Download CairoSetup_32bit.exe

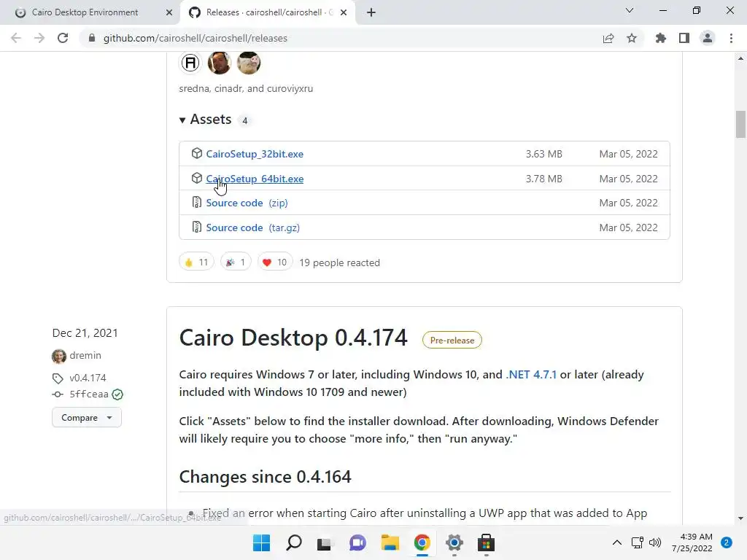pos(255,154)
